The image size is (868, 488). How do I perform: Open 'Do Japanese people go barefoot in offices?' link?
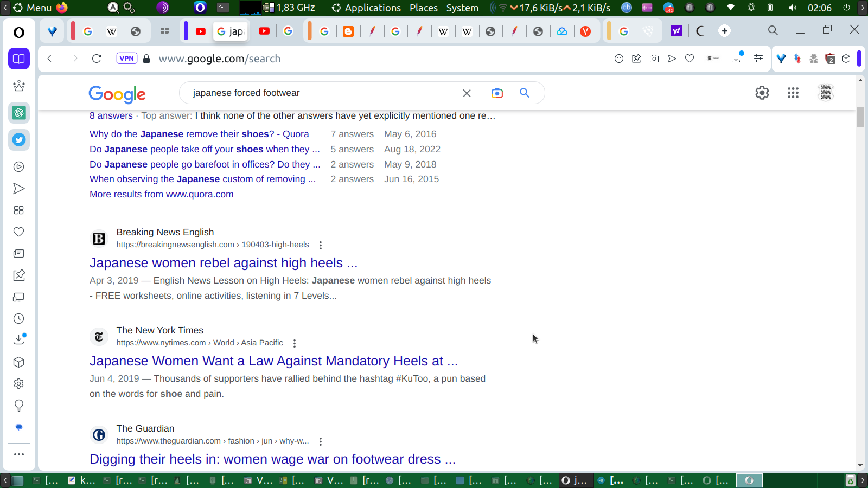click(x=205, y=164)
